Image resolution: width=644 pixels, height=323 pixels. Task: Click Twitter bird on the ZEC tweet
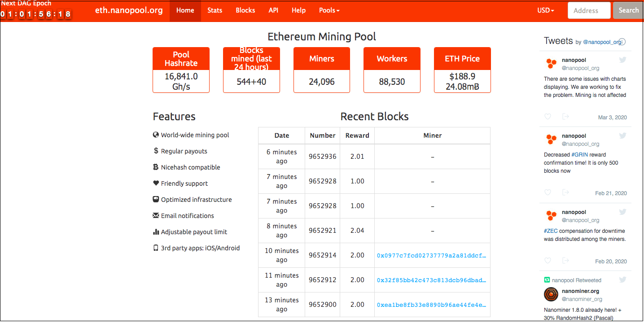coord(622,212)
